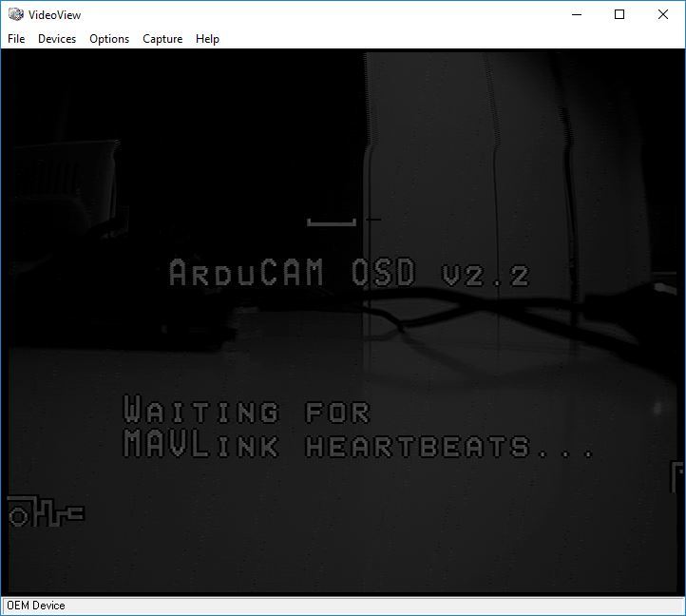This screenshot has width=686, height=616.
Task: Open the Devices menu
Action: point(57,39)
